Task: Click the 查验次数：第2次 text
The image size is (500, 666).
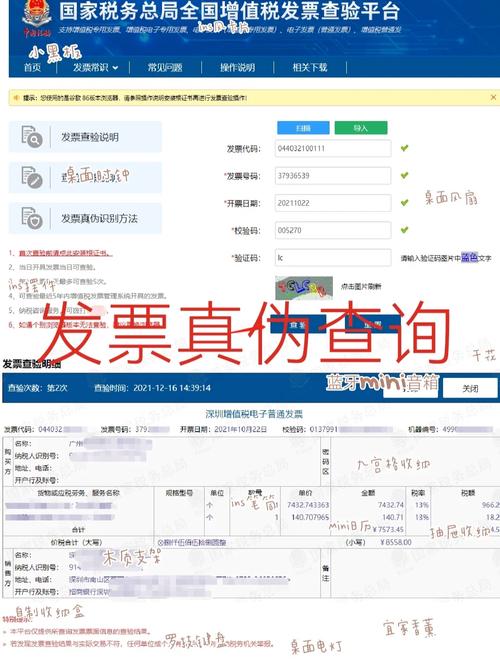Action: pos(37,388)
